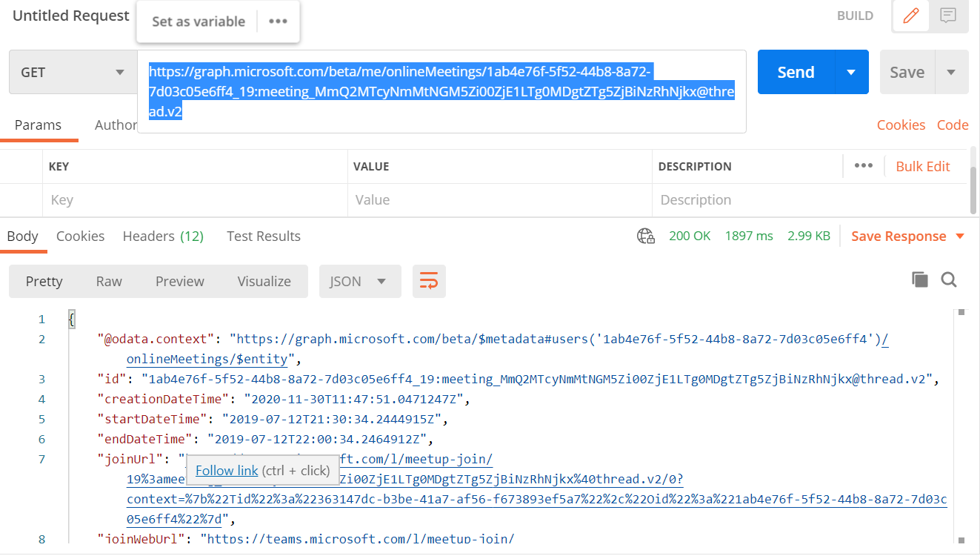Image resolution: width=980 pixels, height=556 pixels.
Task: Click the Send button
Action: (795, 72)
